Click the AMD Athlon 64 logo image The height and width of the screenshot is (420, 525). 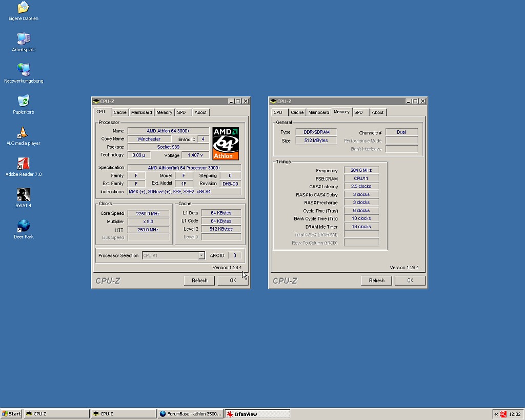coord(226,144)
